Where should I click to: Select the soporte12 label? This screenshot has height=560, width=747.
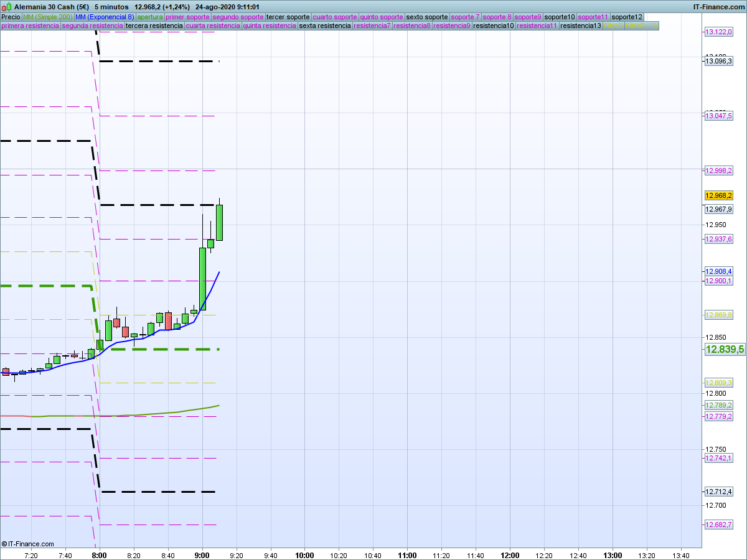tap(626, 17)
